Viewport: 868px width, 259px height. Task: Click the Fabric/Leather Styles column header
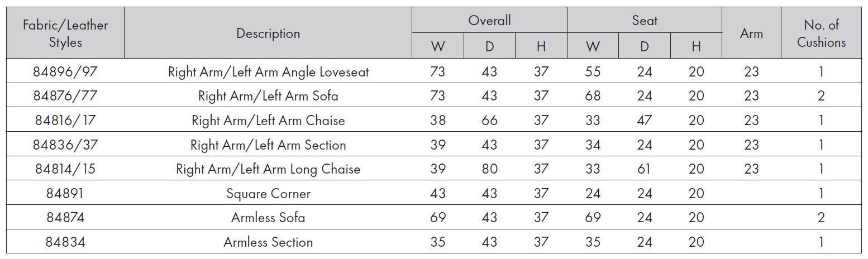[x=65, y=33]
